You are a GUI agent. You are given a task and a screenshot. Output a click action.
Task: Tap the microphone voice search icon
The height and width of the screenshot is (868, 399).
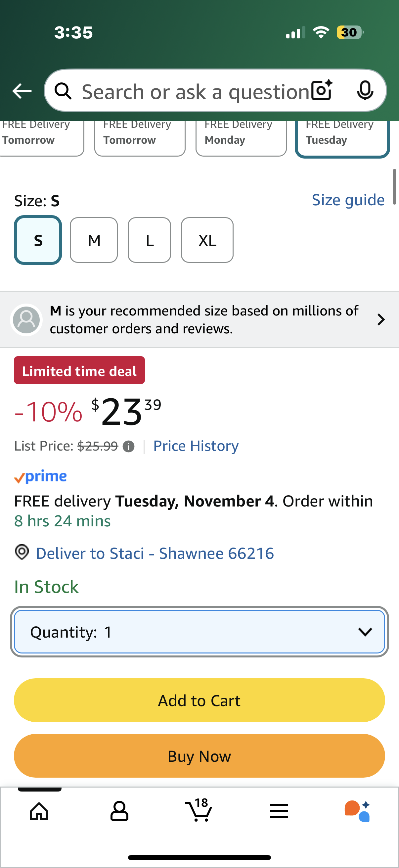tap(365, 90)
